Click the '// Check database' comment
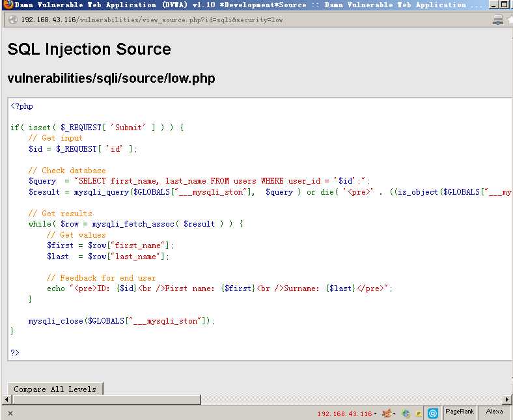Screen dimensions: 513x420 67,170
